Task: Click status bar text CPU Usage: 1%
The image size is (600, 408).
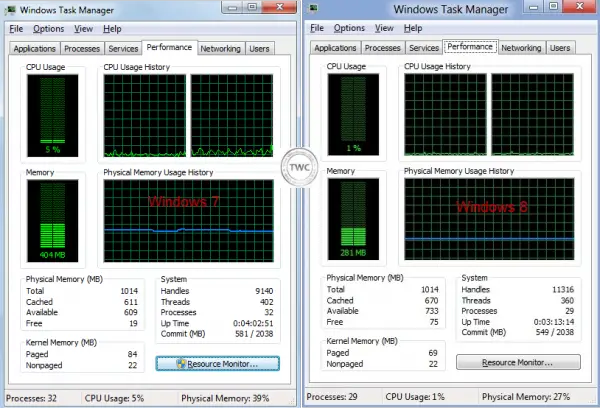Action: pos(415,397)
